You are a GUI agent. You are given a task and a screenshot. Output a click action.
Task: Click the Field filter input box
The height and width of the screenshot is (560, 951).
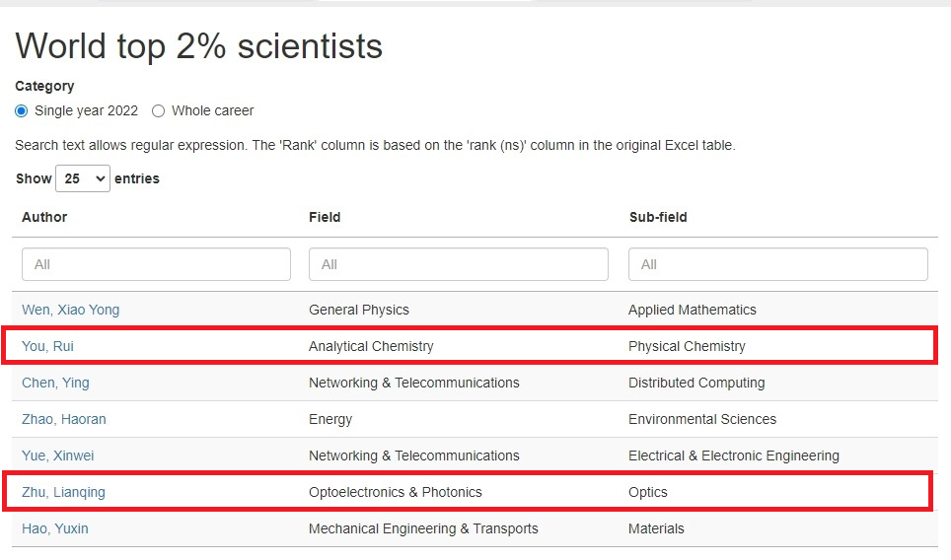(x=458, y=264)
